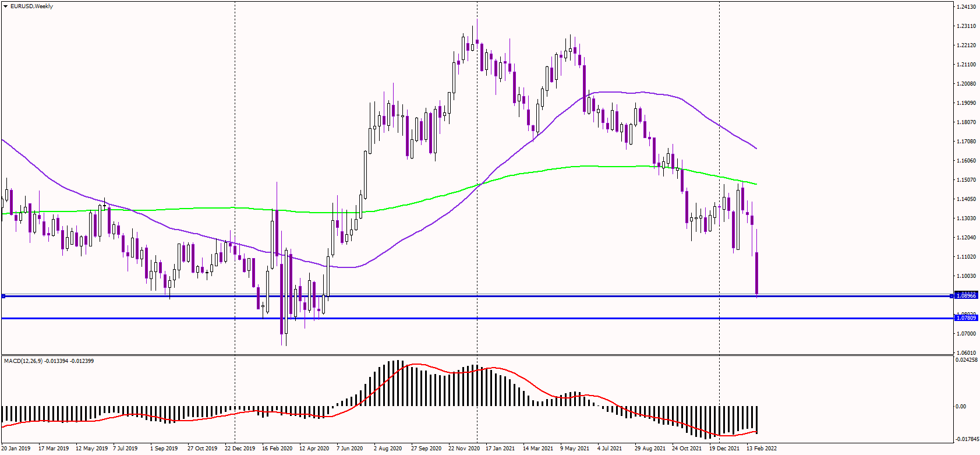Click the 9 May 2021 date label
980x455 pixels.
click(x=575, y=449)
